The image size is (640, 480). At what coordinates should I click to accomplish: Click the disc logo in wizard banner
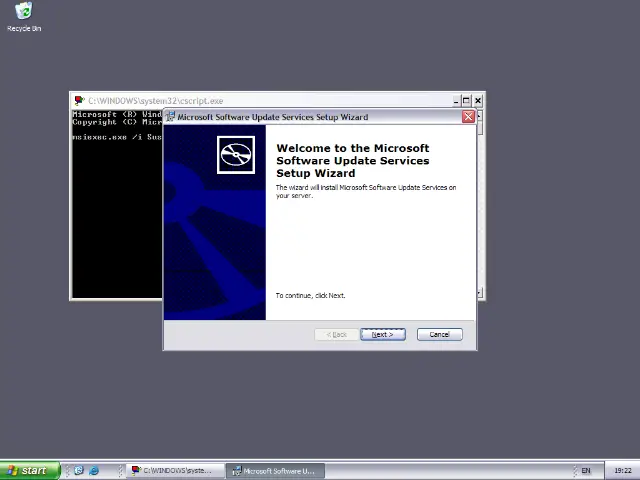point(236,155)
